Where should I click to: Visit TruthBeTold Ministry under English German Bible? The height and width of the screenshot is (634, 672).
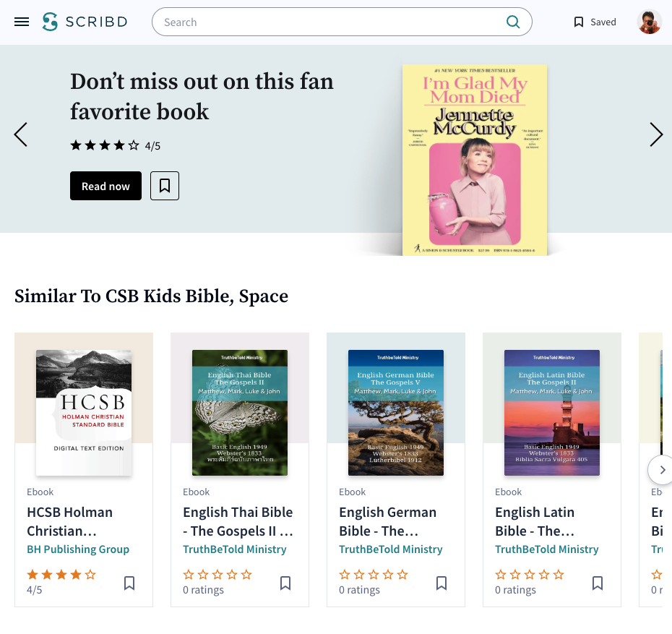coord(390,549)
